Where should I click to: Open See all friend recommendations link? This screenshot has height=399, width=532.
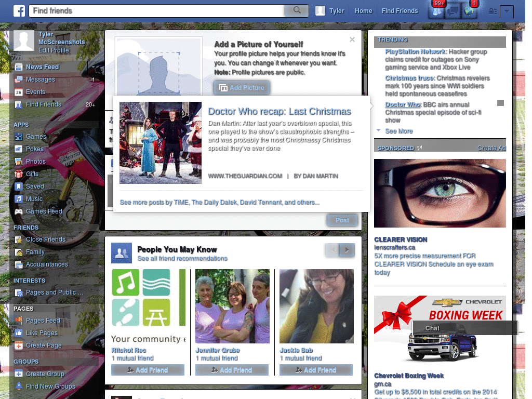point(182,259)
